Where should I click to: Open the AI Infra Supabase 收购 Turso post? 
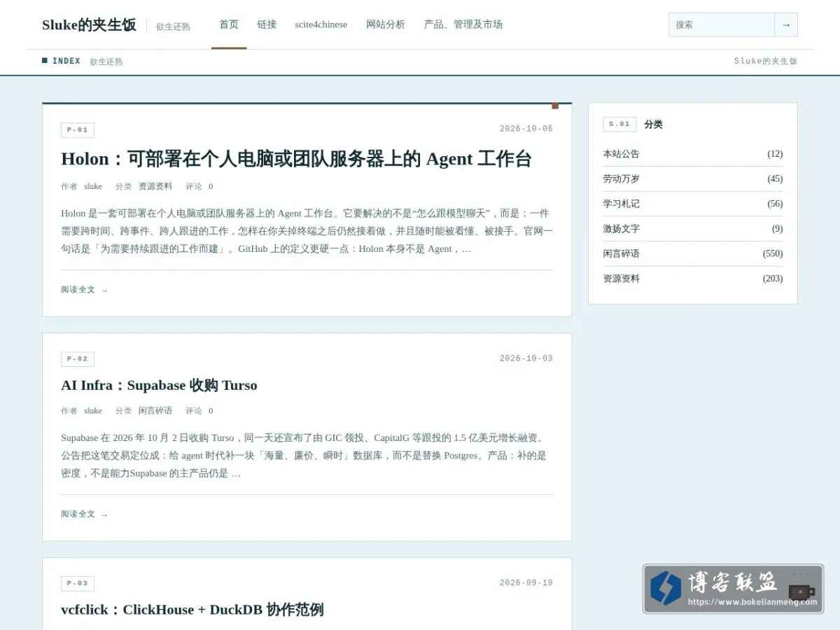click(x=159, y=385)
